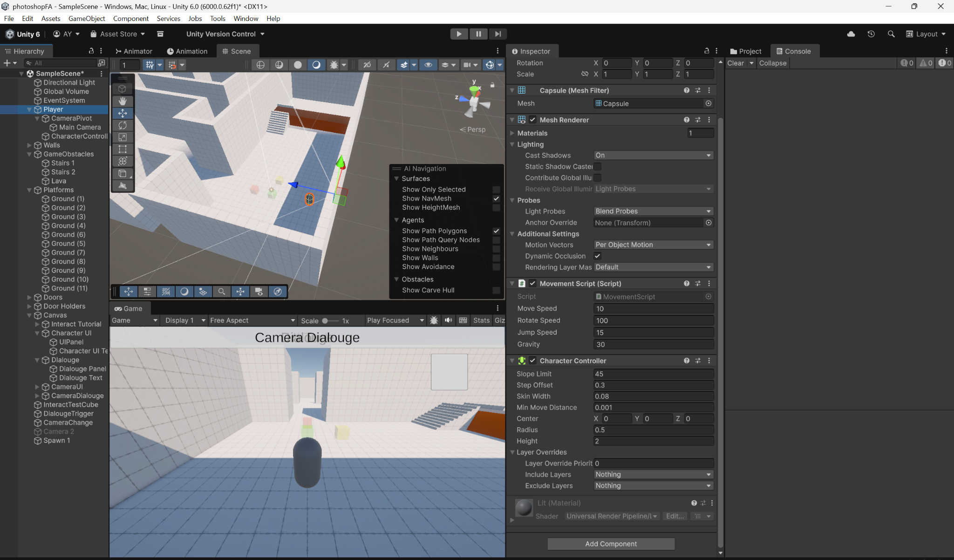Click the Game view mute audio icon
Screen dimensions: 954x560
tap(448, 320)
